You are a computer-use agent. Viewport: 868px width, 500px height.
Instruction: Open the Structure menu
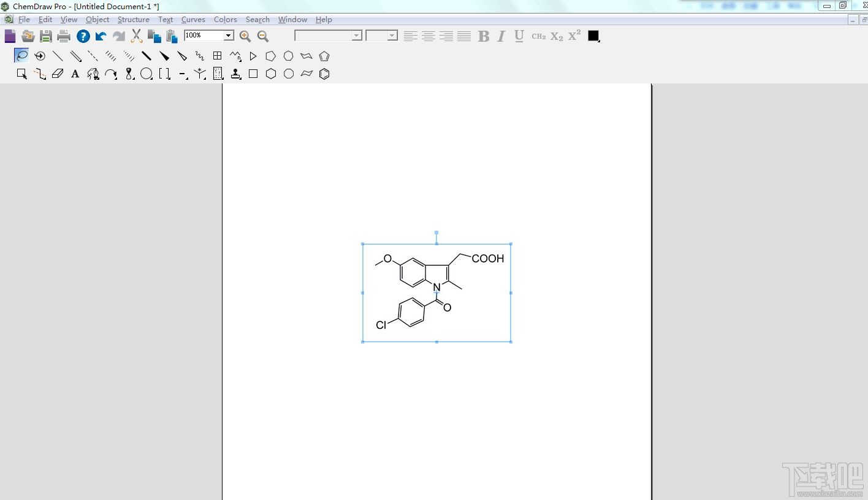pos(134,20)
